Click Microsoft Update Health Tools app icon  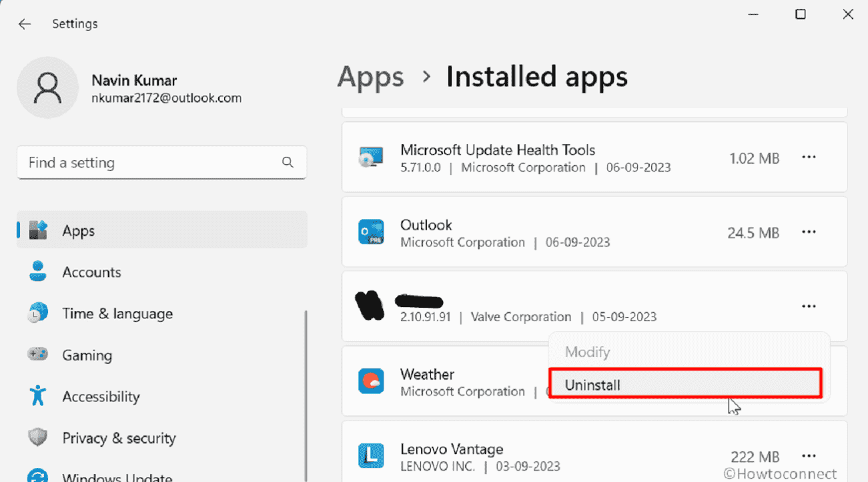click(x=371, y=158)
